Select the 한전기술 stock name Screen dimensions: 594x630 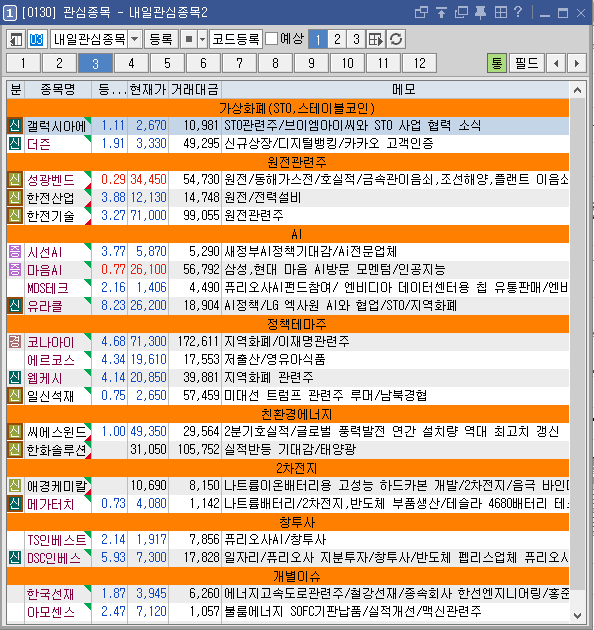[51, 216]
